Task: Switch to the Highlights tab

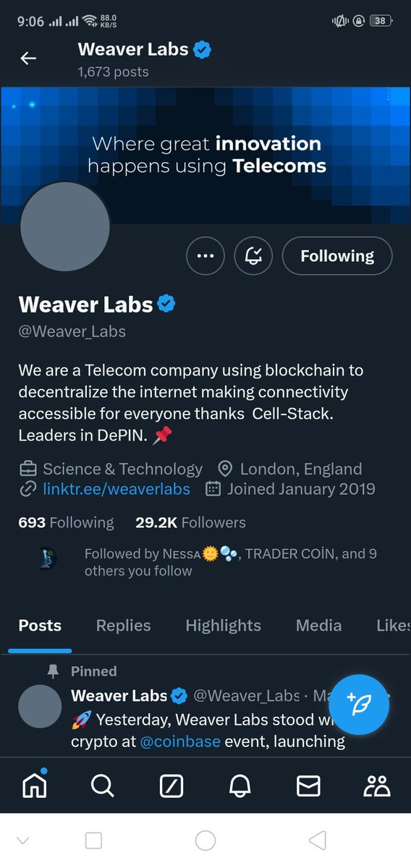Action: [223, 626]
